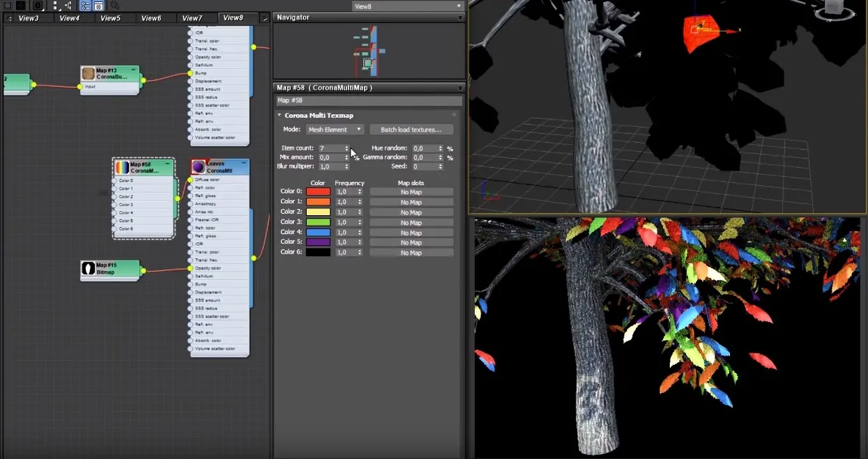Open the green Color 3 swatch
868x459 pixels.
(318, 222)
